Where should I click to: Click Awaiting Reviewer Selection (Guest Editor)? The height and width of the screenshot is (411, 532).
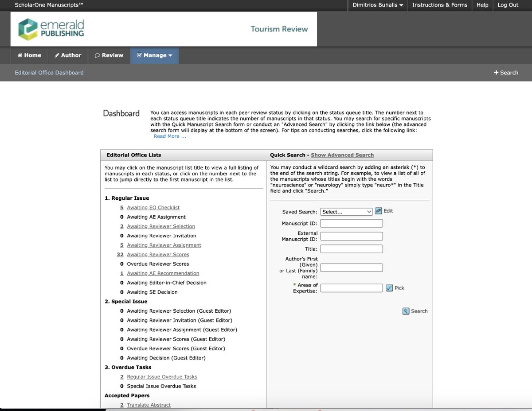179,311
